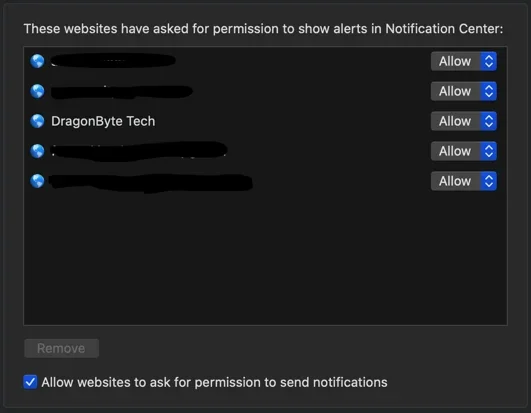
Task: Click the blue stepper arrows on the first row
Action: 489,61
